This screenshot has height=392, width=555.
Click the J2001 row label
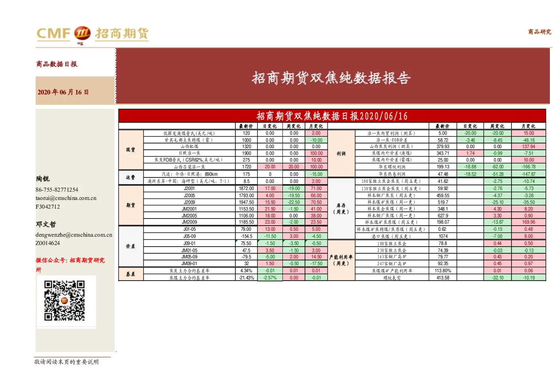click(x=189, y=188)
